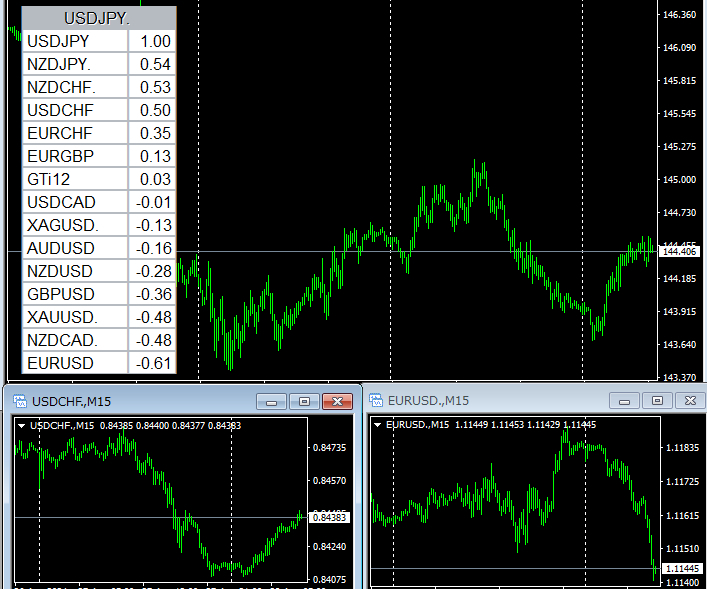Close the USDCHF M15 chart window
Image resolution: width=707 pixels, height=589 pixels.
point(340,402)
